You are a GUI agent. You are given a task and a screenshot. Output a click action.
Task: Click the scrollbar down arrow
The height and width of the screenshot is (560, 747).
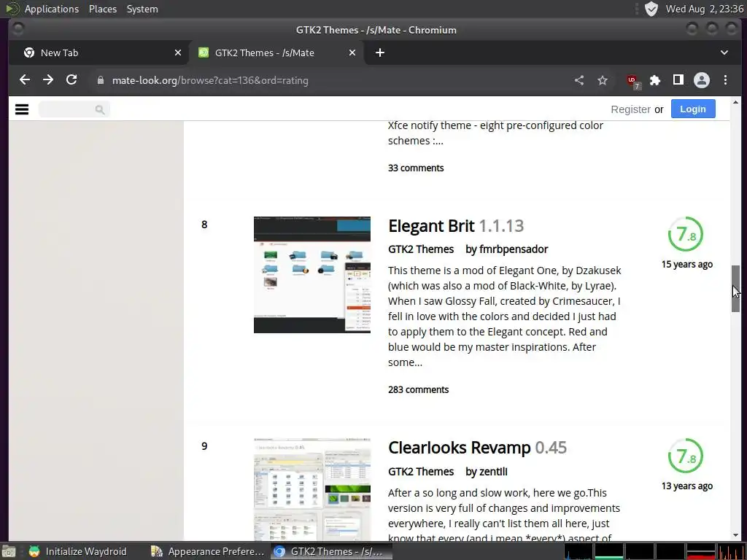click(735, 535)
